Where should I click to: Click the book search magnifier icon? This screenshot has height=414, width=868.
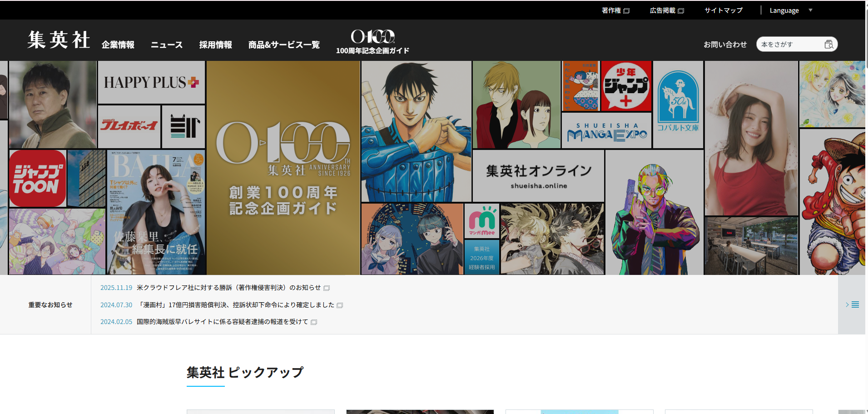point(829,44)
